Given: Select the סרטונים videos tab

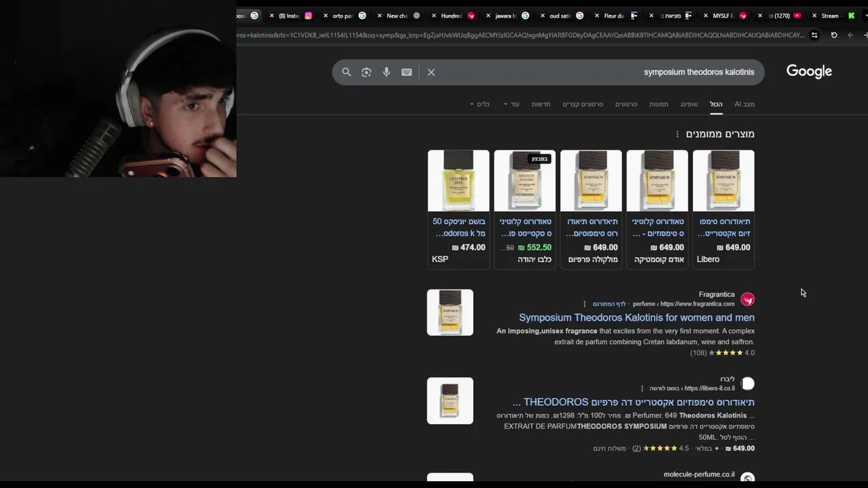Looking at the screenshot, I should coord(626,104).
